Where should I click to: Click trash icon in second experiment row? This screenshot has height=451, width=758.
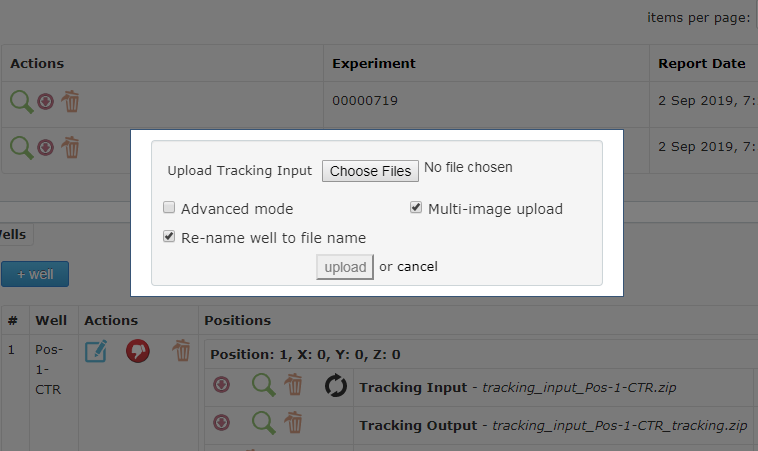pos(71,147)
